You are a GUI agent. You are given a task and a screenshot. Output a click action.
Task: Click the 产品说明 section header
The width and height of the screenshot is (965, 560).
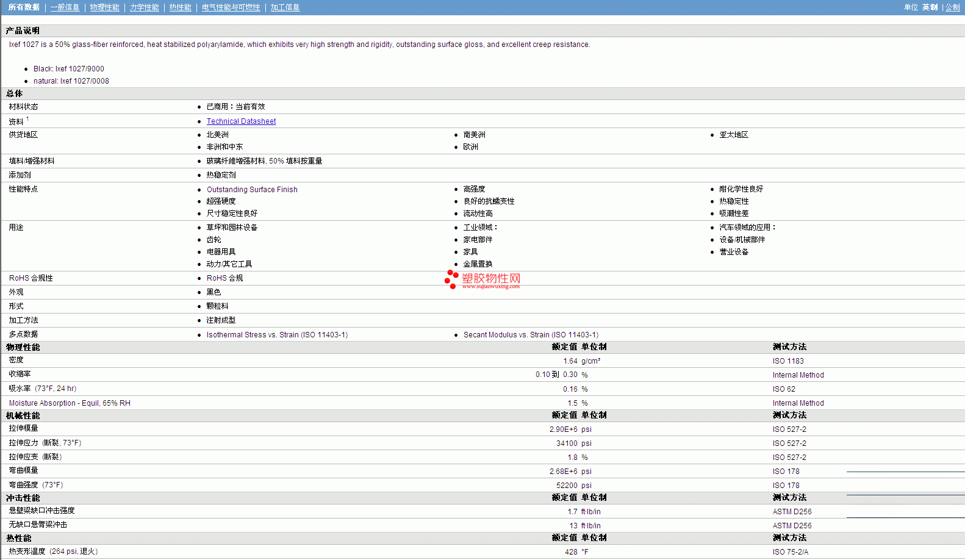[23, 31]
